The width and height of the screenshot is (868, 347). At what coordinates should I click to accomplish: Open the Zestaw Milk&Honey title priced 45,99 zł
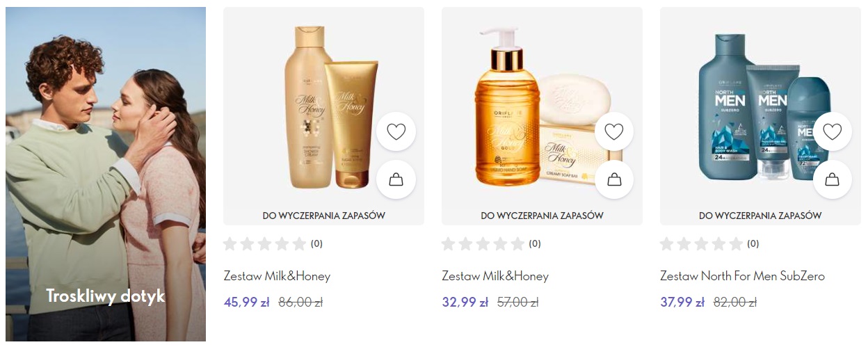click(277, 276)
